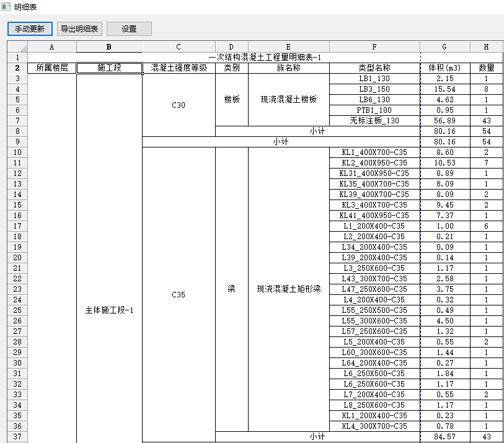Select column H header
The image size is (504, 443).
click(x=486, y=47)
